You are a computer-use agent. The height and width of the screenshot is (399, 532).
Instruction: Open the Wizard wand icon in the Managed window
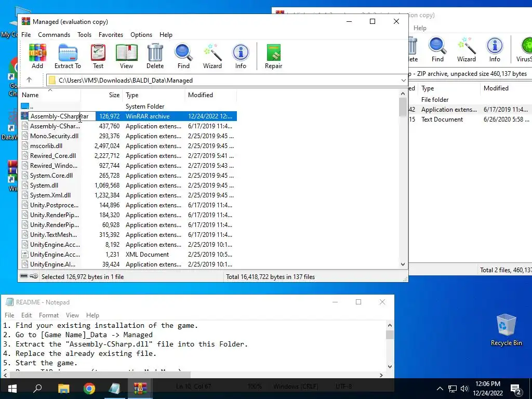(x=212, y=56)
